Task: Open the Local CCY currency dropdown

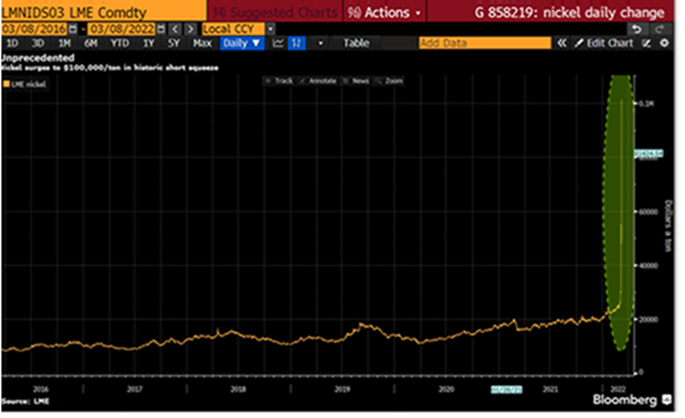Action: click(270, 28)
